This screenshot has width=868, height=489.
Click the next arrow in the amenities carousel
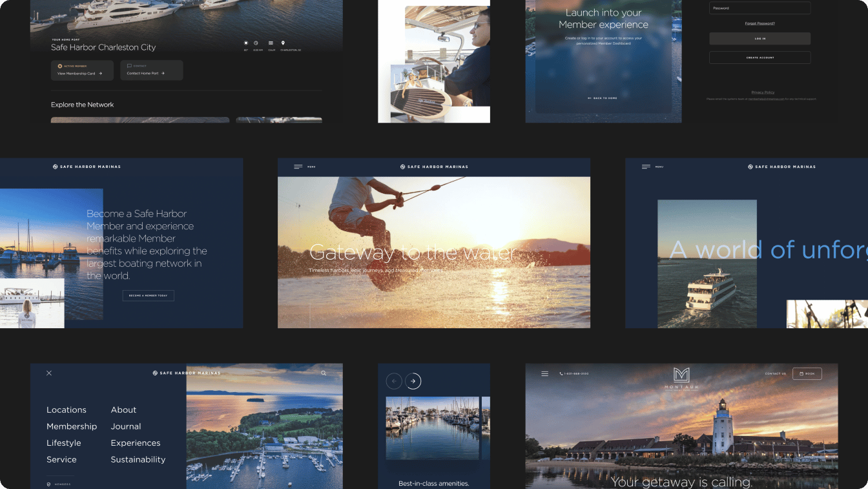click(x=413, y=381)
